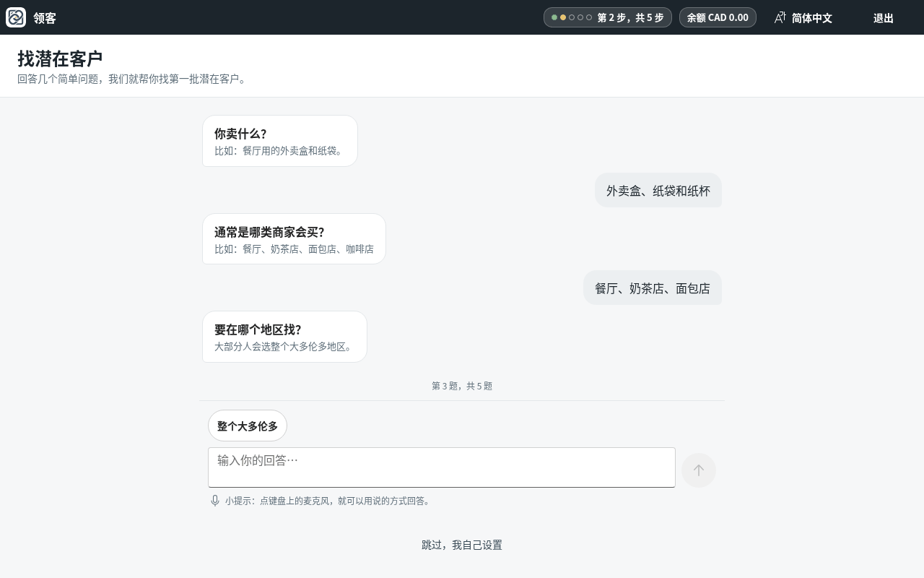Click the subtitle 回答几个简单问题 text
The image size is (924, 578).
133,79
